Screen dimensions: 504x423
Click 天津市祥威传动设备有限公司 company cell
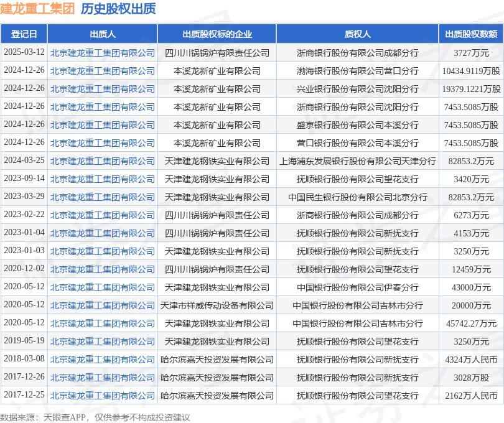coord(217,305)
